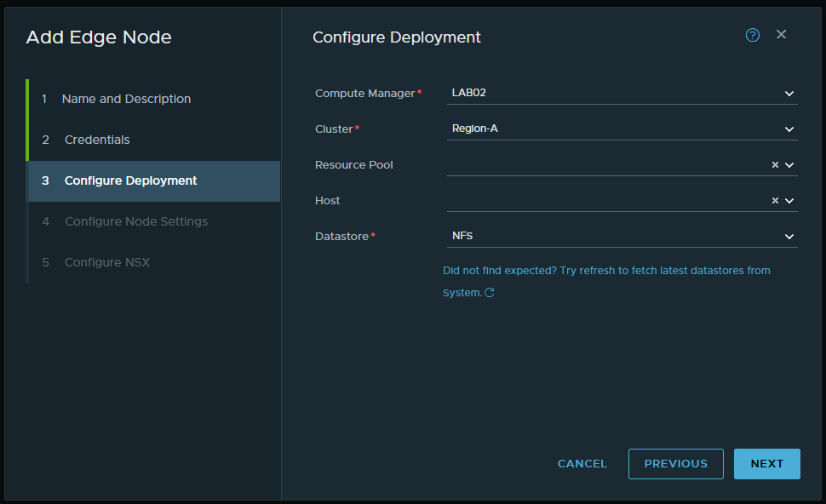Image resolution: width=826 pixels, height=504 pixels.
Task: Clear the Host field selection
Action: coord(775,201)
